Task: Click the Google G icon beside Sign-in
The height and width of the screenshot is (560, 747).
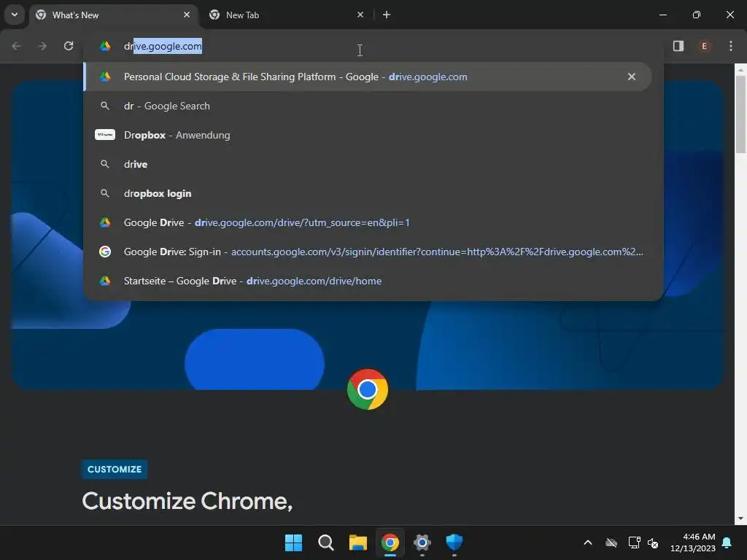Action: 105,252
